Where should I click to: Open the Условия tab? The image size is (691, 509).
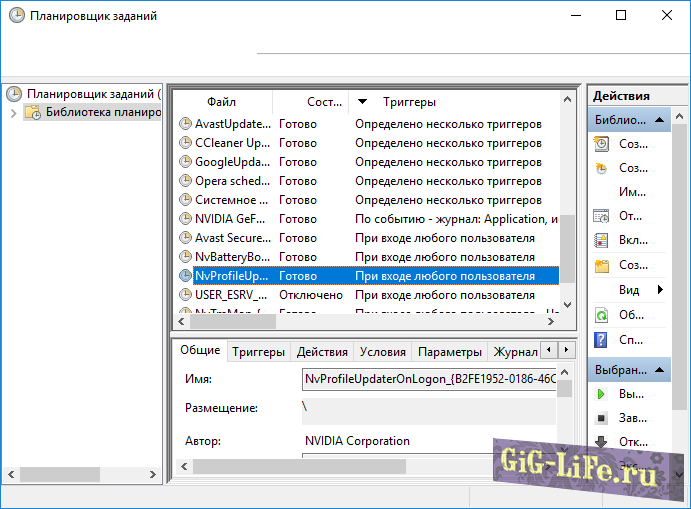pos(382,352)
